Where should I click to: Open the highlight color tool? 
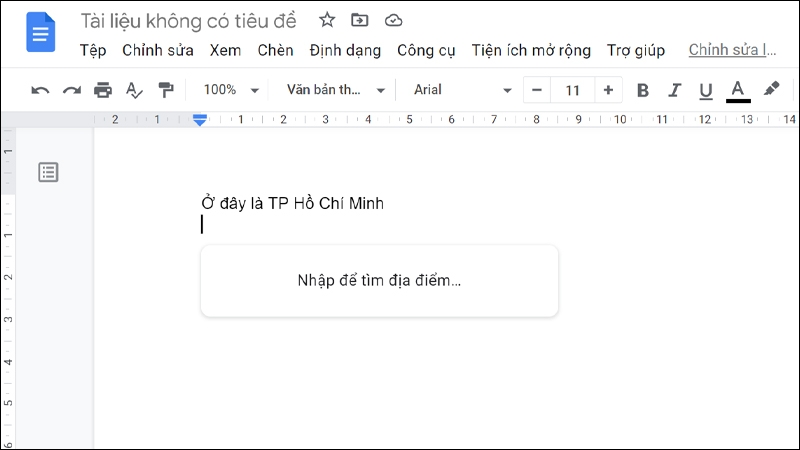(771, 89)
